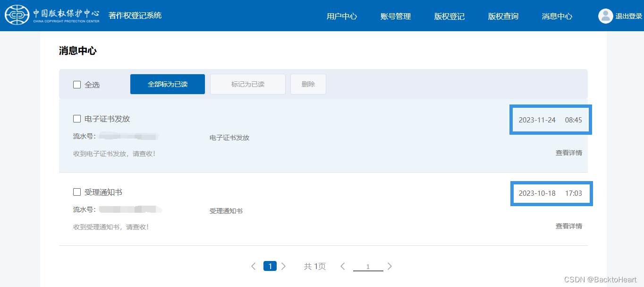This screenshot has width=644, height=287.
Task: Click the 标记为已读 button
Action: tap(248, 84)
